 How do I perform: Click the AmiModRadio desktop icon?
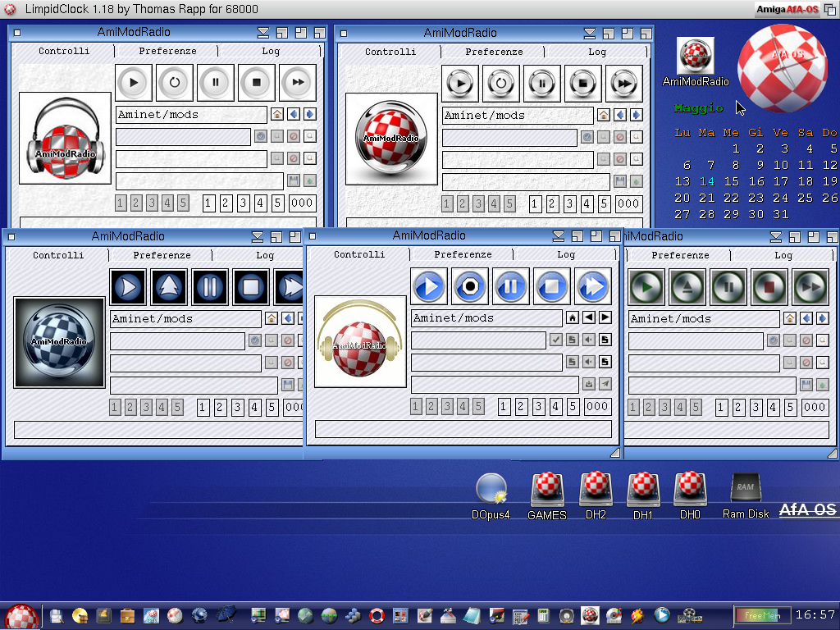pyautogui.click(x=695, y=57)
